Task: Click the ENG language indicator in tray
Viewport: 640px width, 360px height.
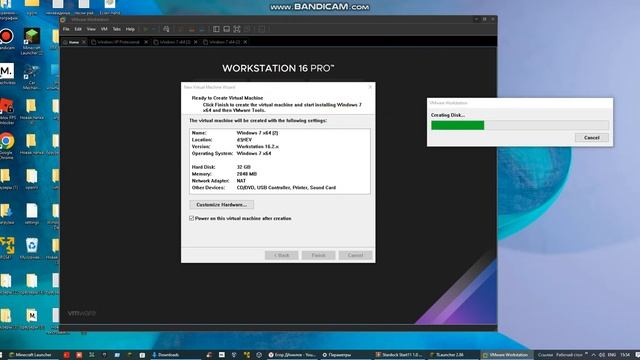Action: point(611,355)
